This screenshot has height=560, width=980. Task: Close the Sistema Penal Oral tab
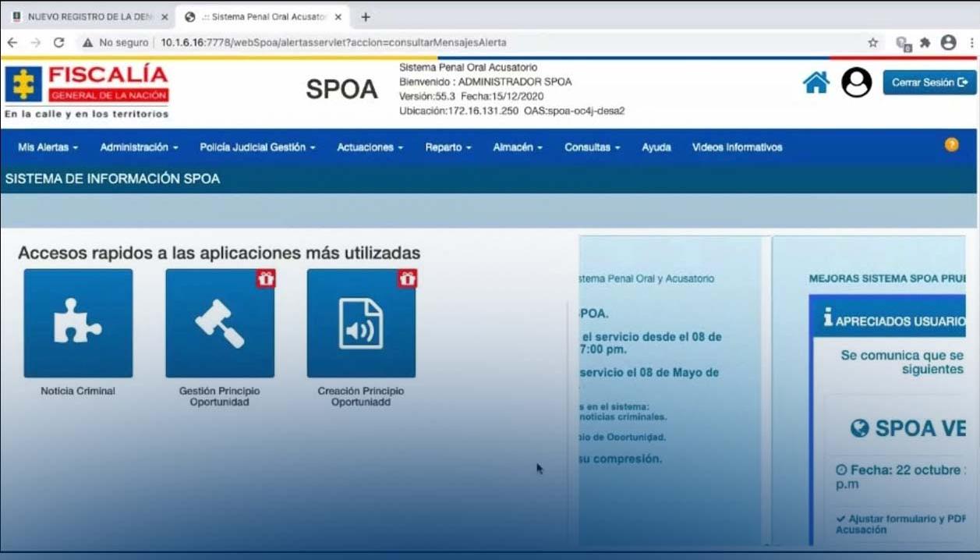338,16
